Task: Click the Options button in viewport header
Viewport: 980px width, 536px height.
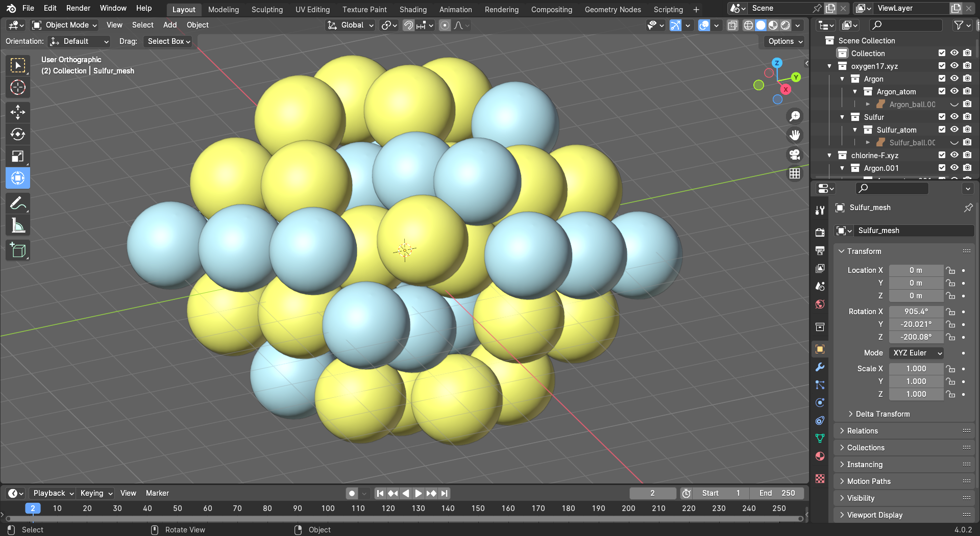Action: (785, 41)
